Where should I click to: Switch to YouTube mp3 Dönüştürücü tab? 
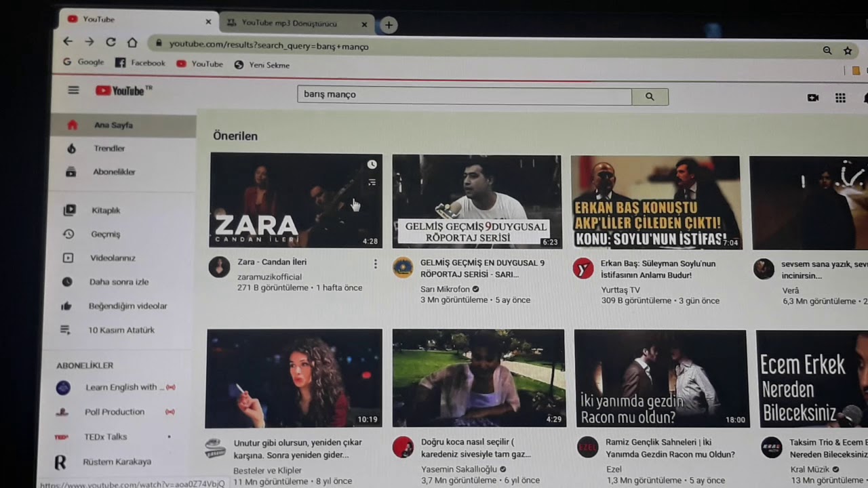pyautogui.click(x=296, y=23)
